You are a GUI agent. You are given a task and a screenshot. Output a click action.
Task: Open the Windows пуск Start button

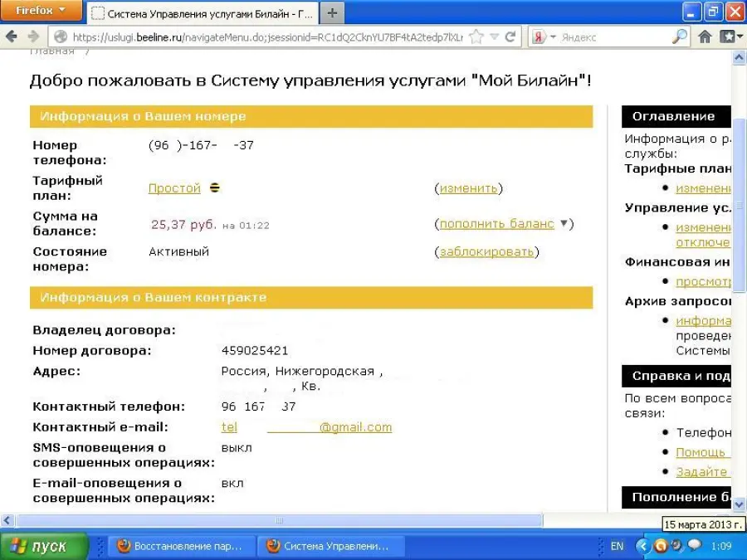(x=44, y=546)
